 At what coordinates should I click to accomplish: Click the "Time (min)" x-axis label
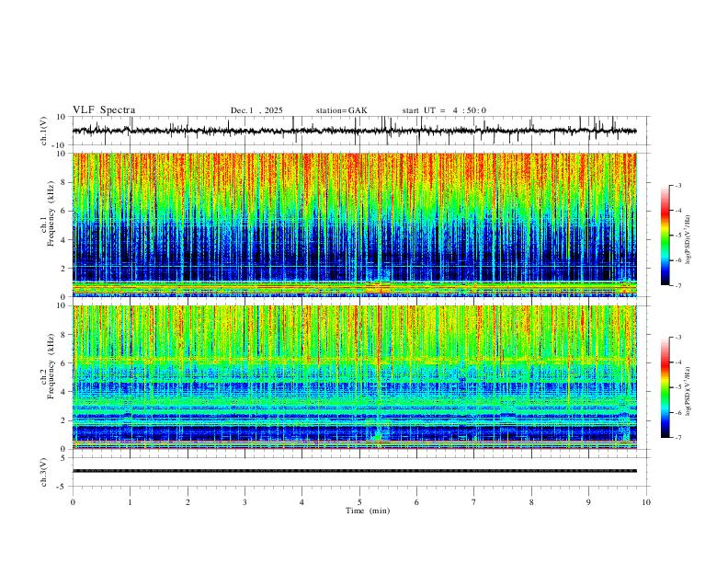tap(368, 511)
